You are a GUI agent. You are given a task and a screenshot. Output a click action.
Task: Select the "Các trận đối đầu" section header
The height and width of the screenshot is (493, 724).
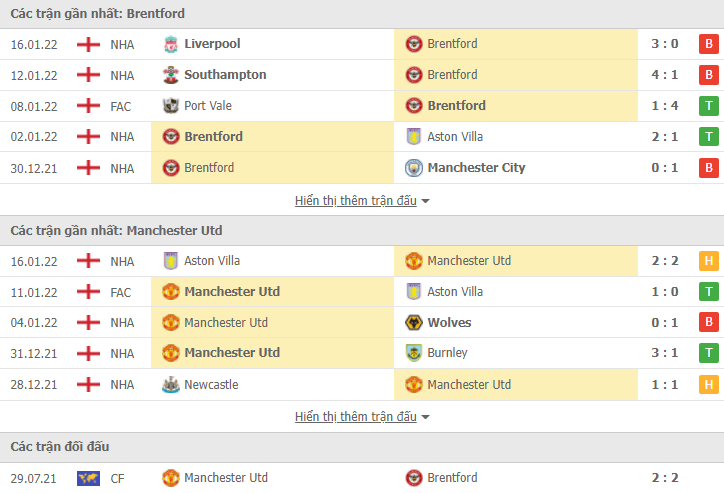point(60,446)
